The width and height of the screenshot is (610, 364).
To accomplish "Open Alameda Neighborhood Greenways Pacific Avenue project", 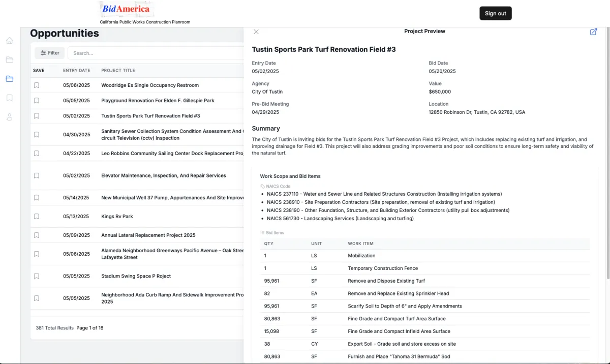I will (x=172, y=254).
